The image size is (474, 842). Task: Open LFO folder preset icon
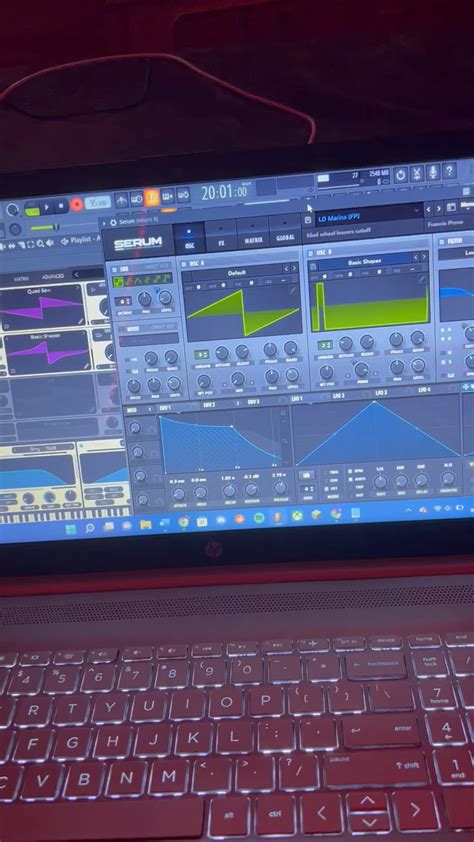307,475
